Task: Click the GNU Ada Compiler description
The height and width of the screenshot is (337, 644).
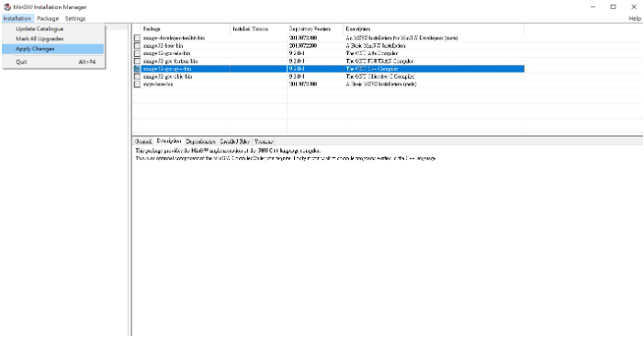Action: point(372,53)
